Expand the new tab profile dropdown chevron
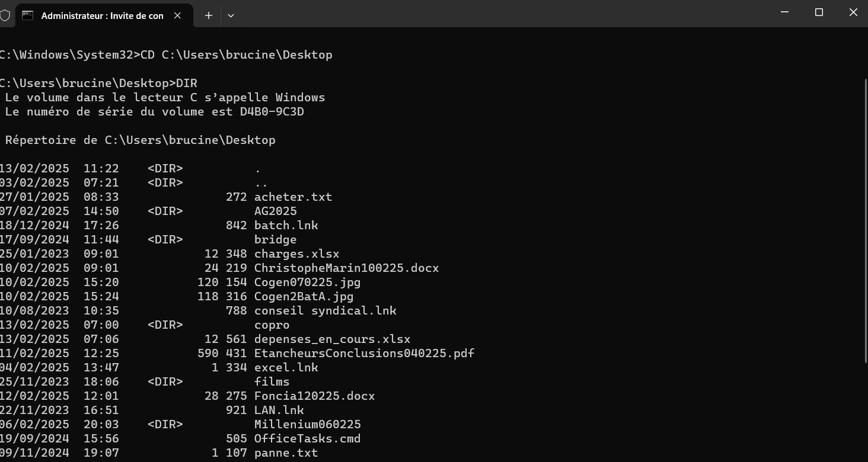Image resolution: width=868 pixels, height=462 pixels. click(231, 15)
